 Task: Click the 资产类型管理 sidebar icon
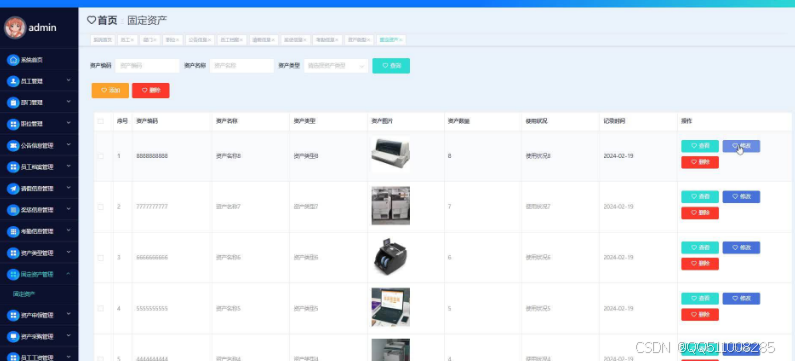tap(13, 253)
